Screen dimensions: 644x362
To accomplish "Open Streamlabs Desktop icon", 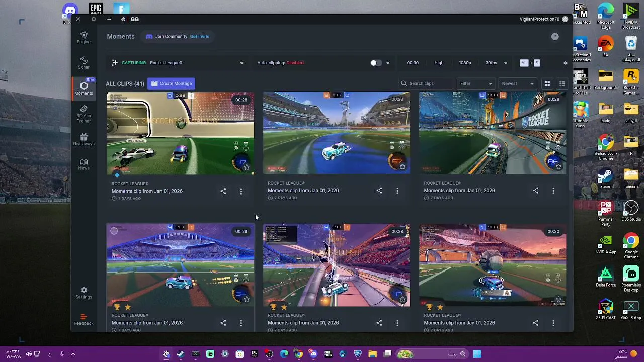I will tap(631, 279).
